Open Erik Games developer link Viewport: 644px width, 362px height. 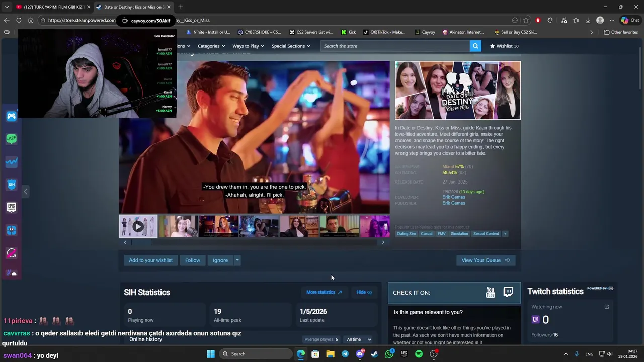tap(454, 197)
